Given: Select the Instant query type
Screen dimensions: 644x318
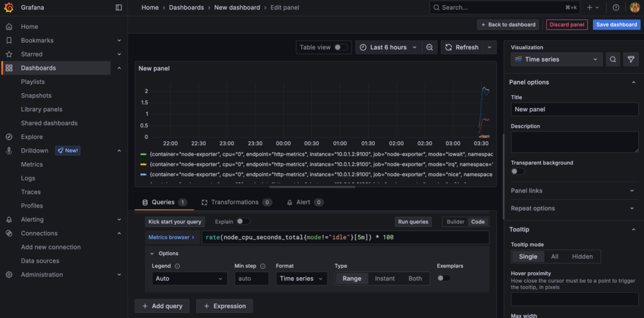Looking at the screenshot, I should pos(385,278).
